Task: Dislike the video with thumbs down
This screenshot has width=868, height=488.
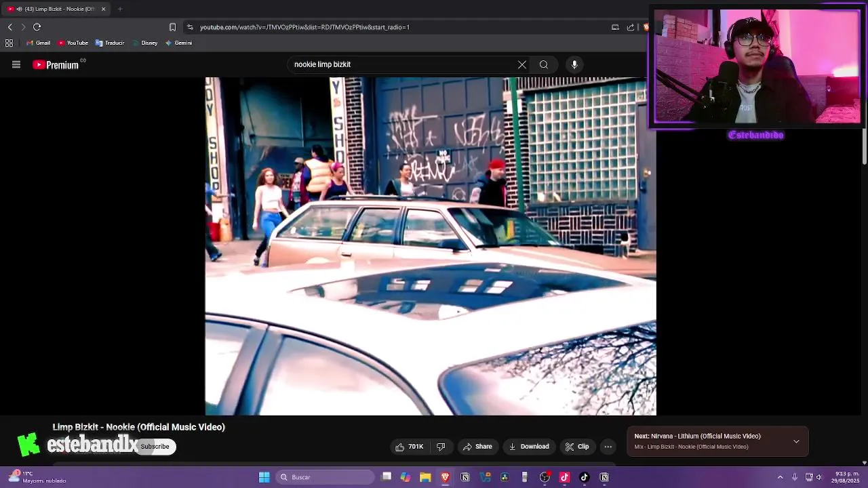Action: pyautogui.click(x=441, y=447)
